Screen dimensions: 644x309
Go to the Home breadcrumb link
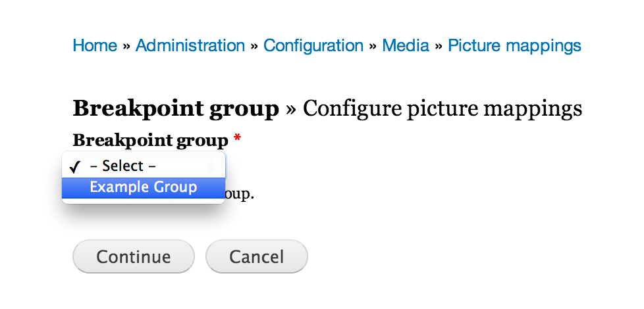coord(95,45)
